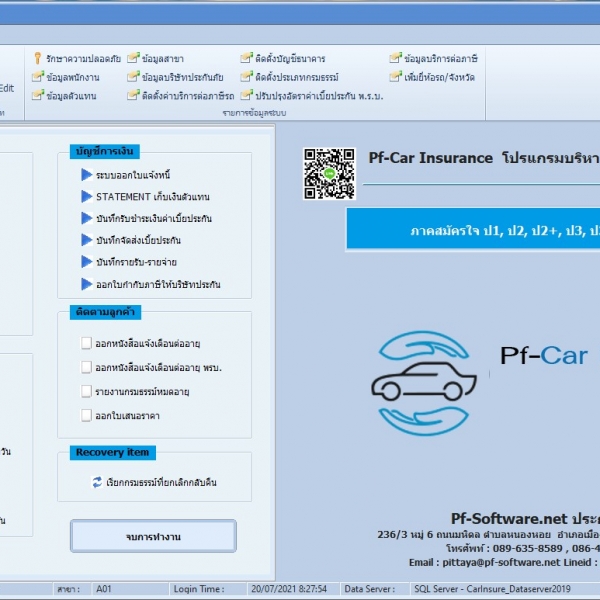
Task: Tick ออกใบเสนอราคา checkbox
Action: point(86,416)
